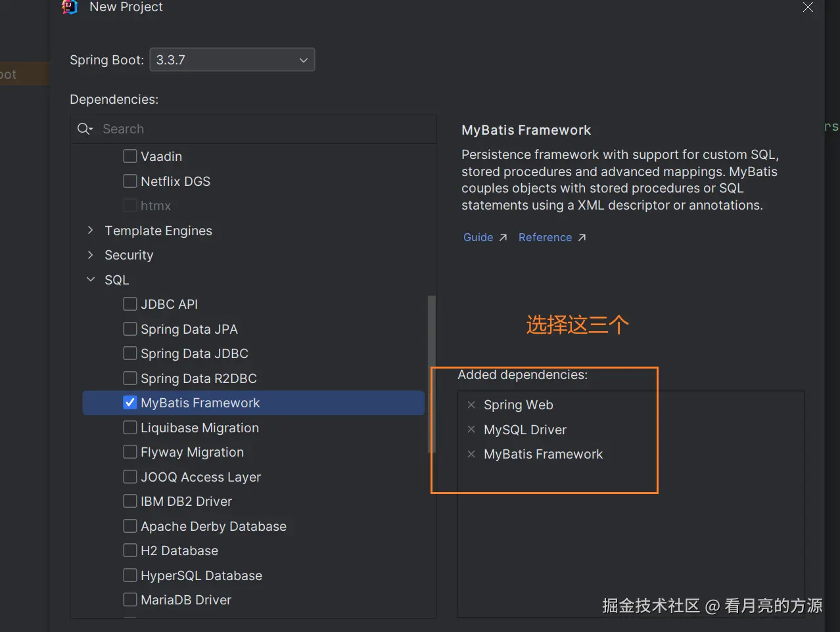The height and width of the screenshot is (632, 840).
Task: Click the search magnifier icon
Action: [x=85, y=129]
